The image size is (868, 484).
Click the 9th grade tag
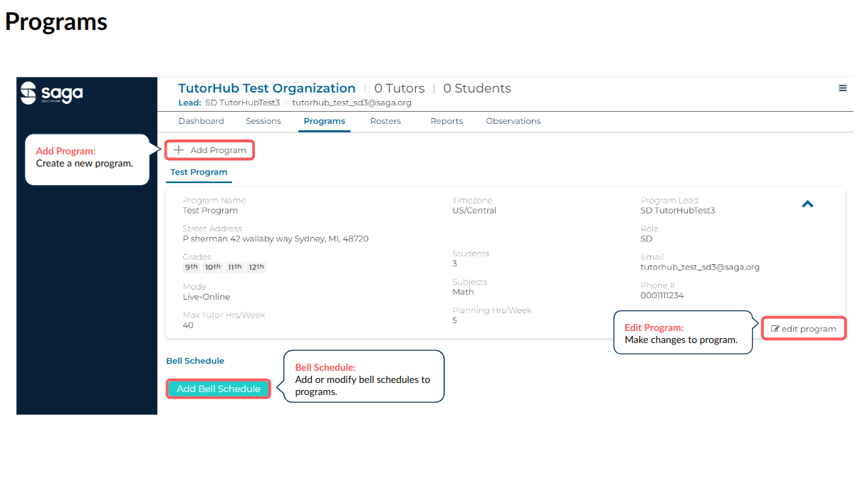click(192, 267)
